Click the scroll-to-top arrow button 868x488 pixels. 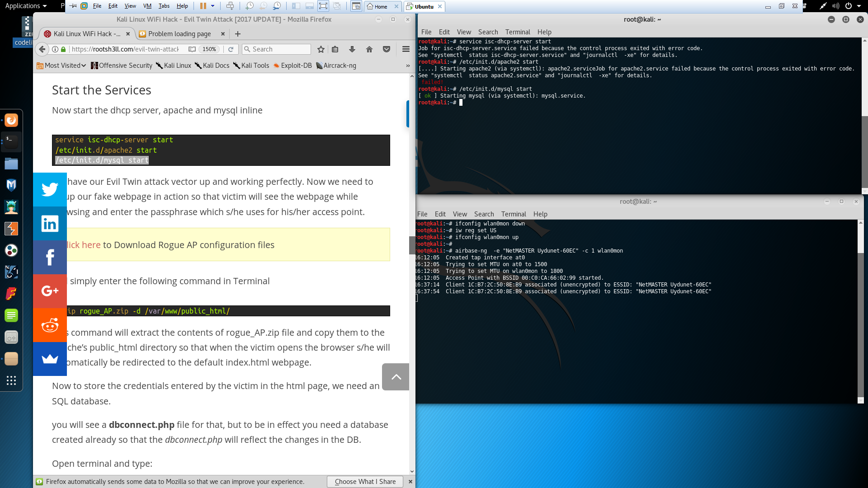coord(396,377)
